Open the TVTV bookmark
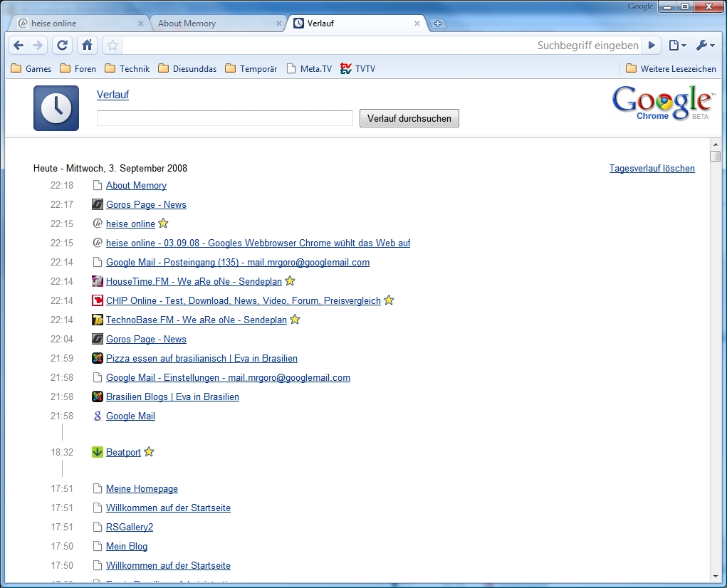This screenshot has height=588, width=727. (x=357, y=68)
